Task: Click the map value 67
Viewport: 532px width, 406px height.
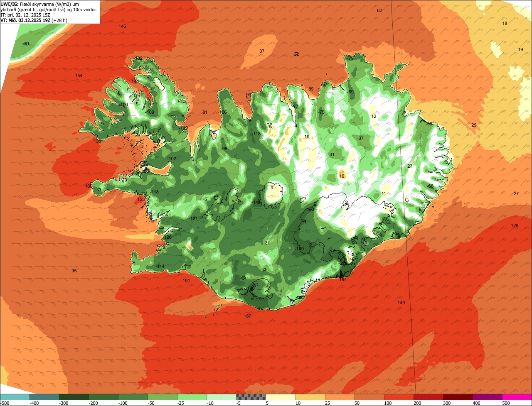Action: [x=325, y=84]
